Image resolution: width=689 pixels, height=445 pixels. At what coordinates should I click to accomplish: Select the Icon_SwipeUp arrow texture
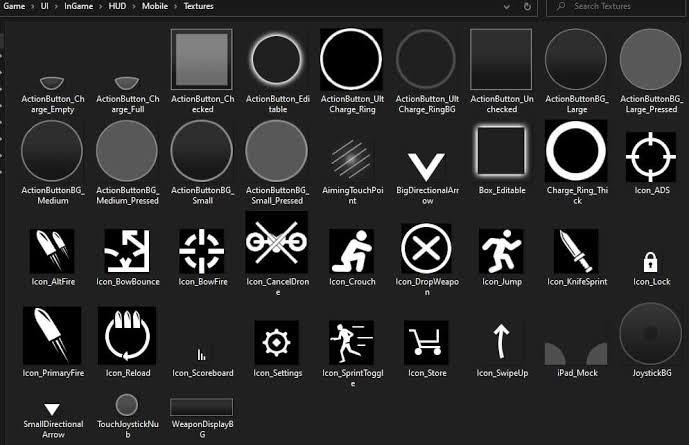(501, 343)
